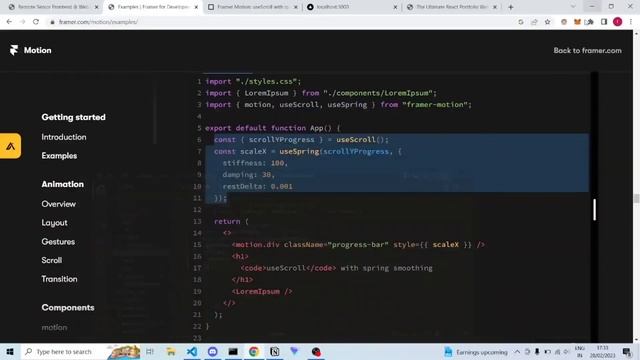Open the Scroll sidebar link
640x360 pixels.
pyautogui.click(x=51, y=260)
